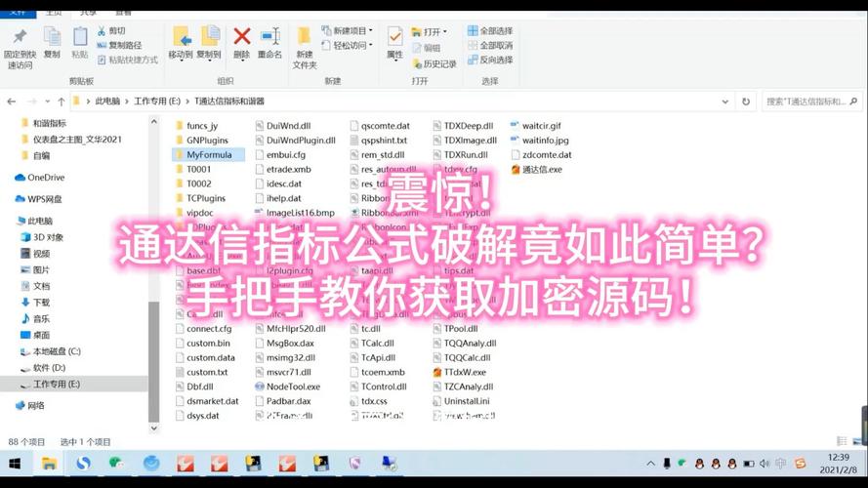This screenshot has width=868, height=488.
Task: Open 和谐指标 quick access folder
Action: click(43, 123)
